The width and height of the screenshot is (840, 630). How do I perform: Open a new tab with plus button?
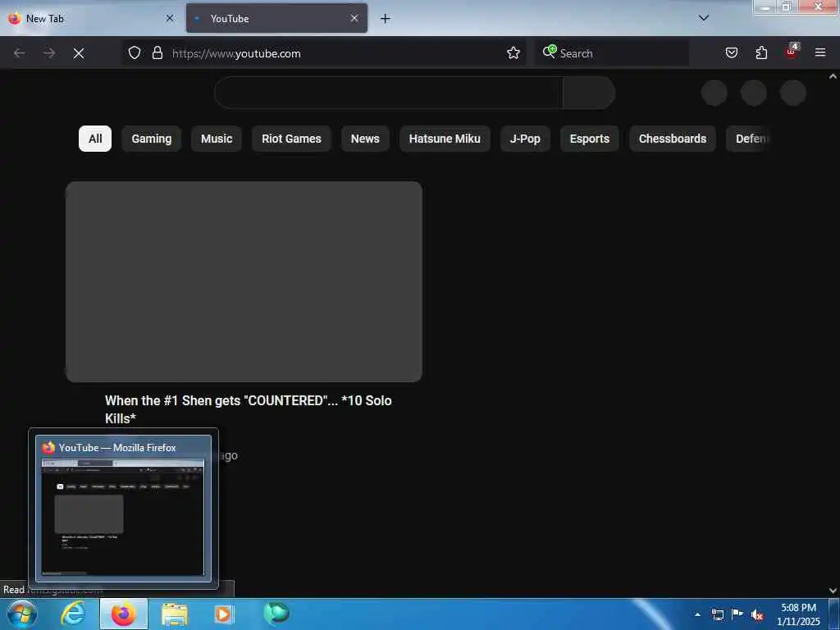coord(386,19)
